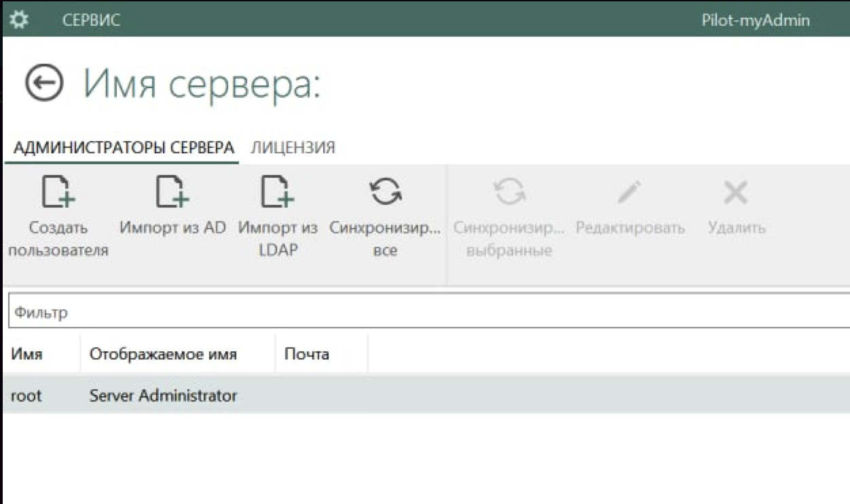Switch to the АДМИНИСТРАТОРЫ СЕРВЕРА tab
Viewport: 850px width, 504px height.
(124, 147)
